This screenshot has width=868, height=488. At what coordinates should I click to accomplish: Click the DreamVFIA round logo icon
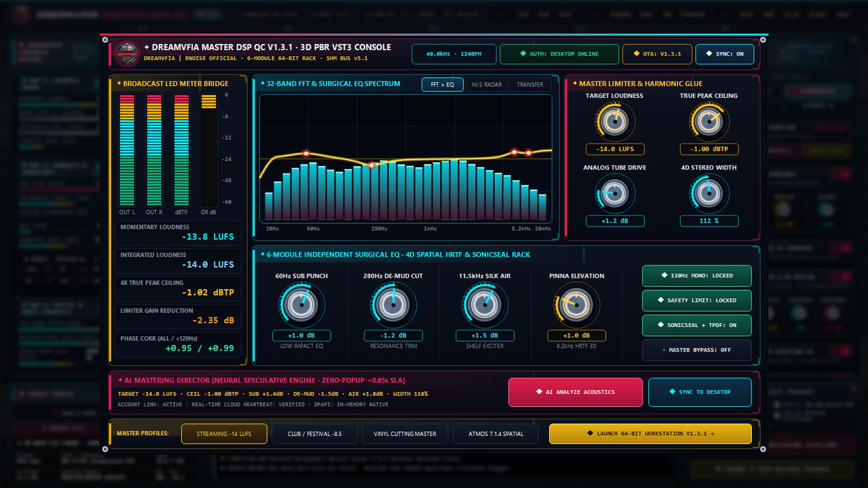click(127, 53)
